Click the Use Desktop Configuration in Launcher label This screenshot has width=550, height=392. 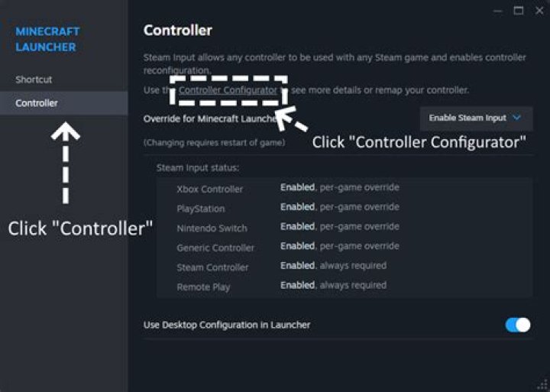(227, 325)
